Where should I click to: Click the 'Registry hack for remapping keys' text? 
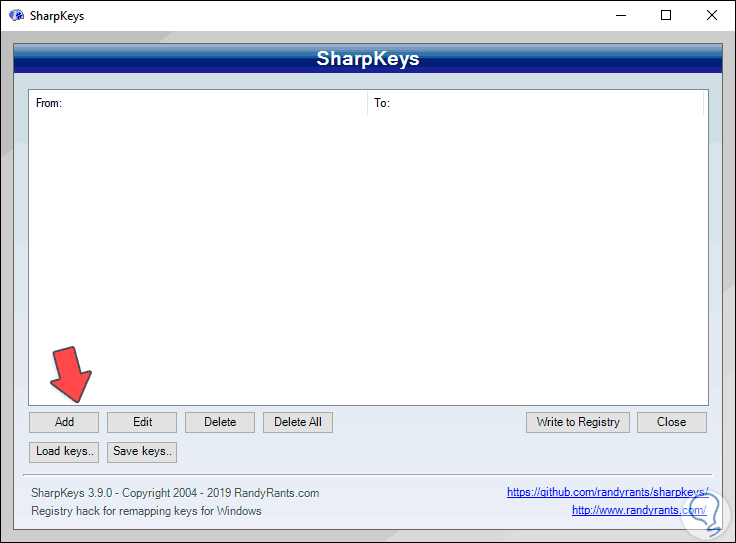(x=146, y=511)
